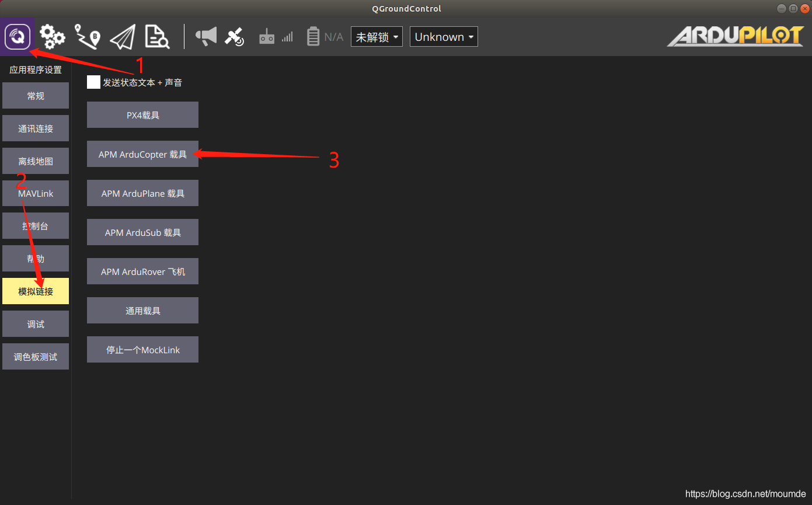Click the 应用程序设置 heading text
The image size is (812, 505).
pyautogui.click(x=36, y=70)
